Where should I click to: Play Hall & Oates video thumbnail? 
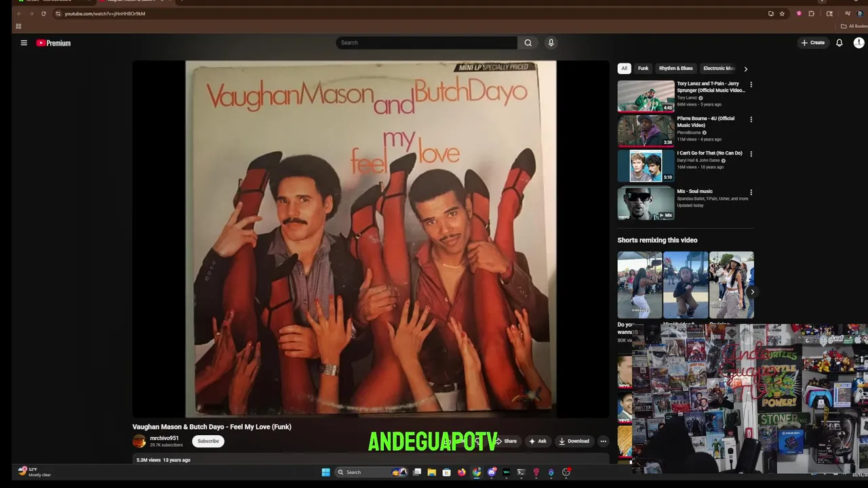(x=646, y=165)
